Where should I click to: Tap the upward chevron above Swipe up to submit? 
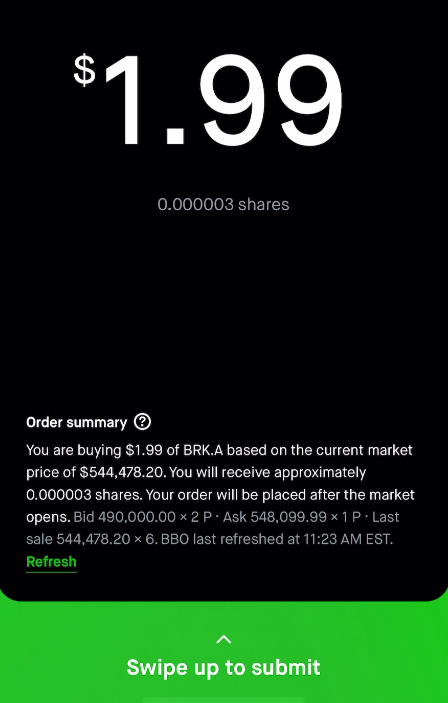[x=224, y=639]
